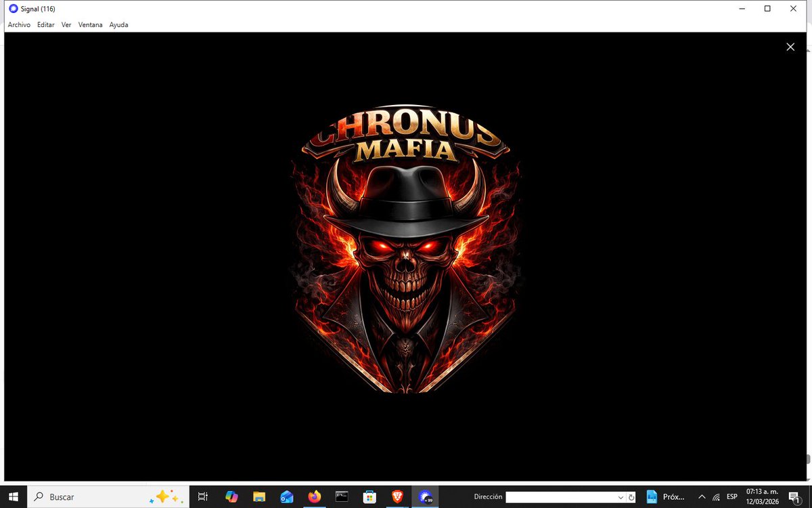Switch the ESP input language indicator
The width and height of the screenshot is (812, 508).
(x=732, y=496)
